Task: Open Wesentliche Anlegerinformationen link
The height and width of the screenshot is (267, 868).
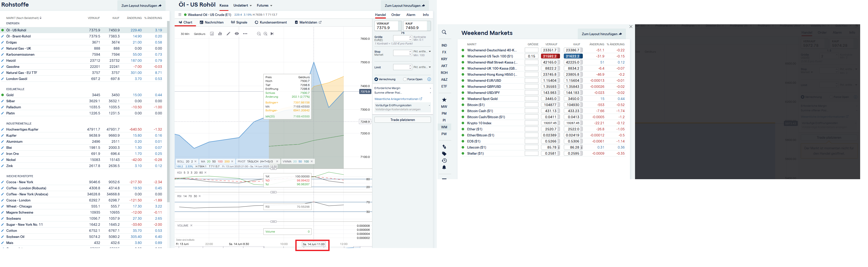Action: tap(398, 99)
